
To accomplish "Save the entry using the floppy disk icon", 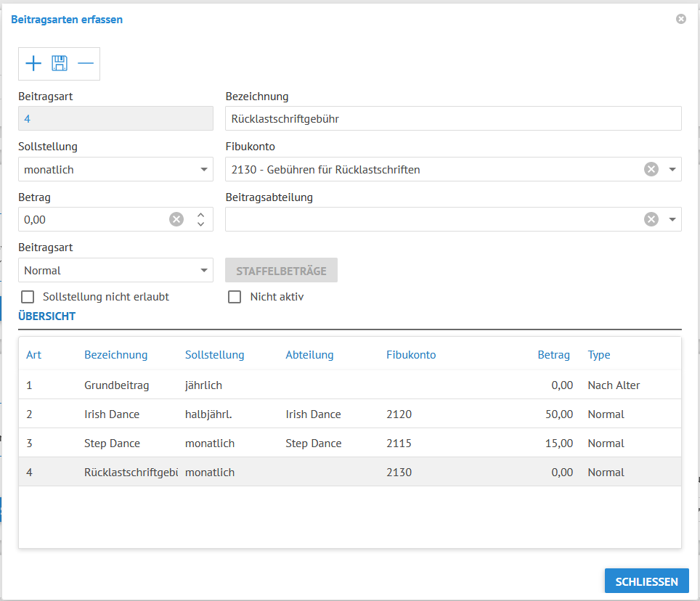I will click(x=60, y=63).
